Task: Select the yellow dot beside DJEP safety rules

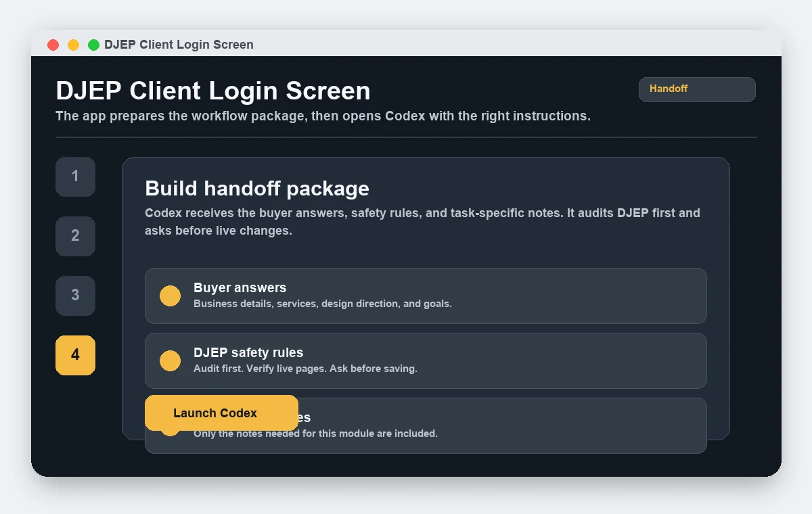Action: tap(170, 360)
